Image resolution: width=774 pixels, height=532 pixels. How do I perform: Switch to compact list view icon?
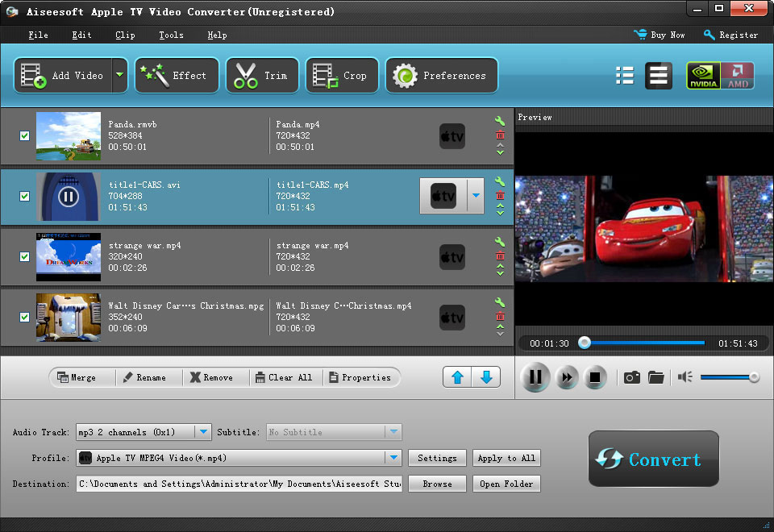(x=625, y=76)
